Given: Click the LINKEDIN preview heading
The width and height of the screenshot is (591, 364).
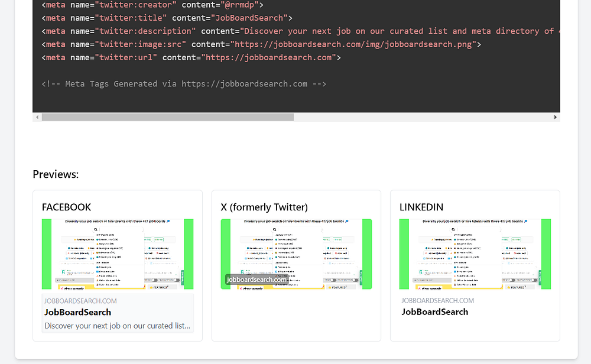Looking at the screenshot, I should 421,207.
